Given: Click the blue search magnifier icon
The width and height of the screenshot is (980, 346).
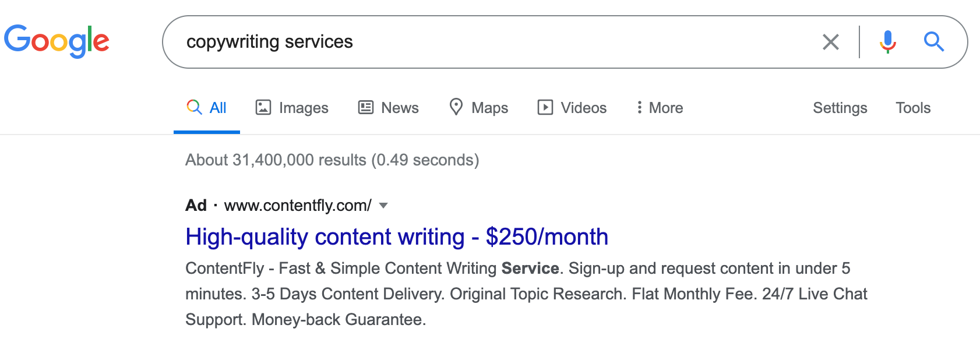Looking at the screenshot, I should [x=933, y=41].
